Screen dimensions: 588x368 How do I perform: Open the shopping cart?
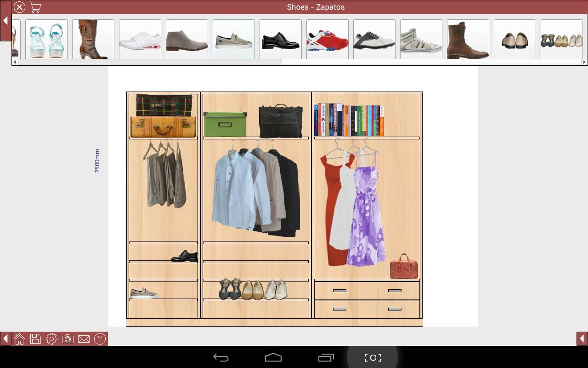(35, 7)
